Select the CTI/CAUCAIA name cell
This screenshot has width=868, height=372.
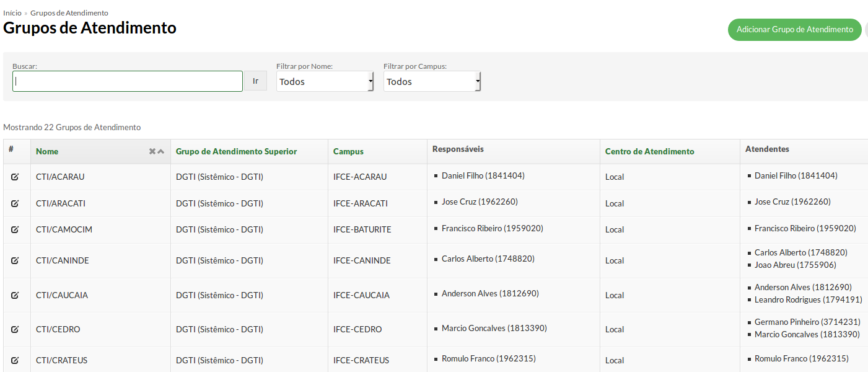tap(62, 295)
